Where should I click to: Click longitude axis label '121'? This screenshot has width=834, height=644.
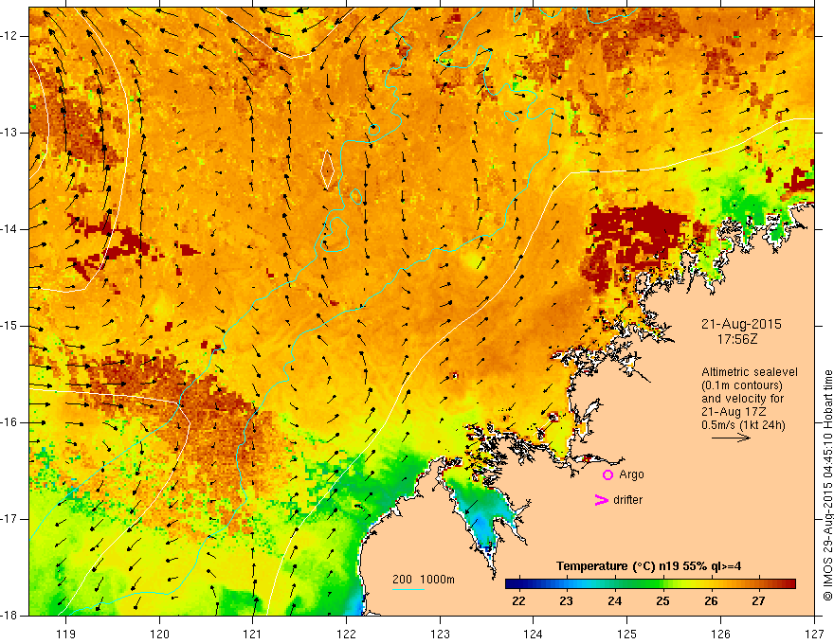pos(253,634)
